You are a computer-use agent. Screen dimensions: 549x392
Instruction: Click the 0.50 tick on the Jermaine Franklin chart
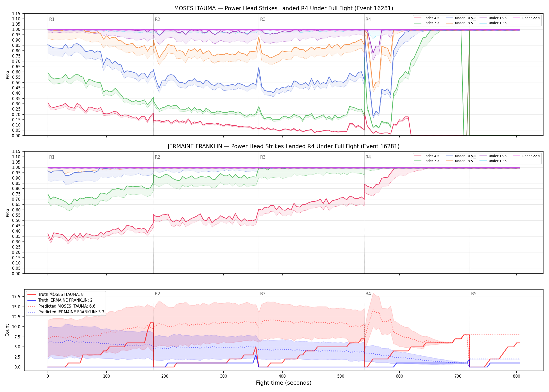(x=16, y=221)
